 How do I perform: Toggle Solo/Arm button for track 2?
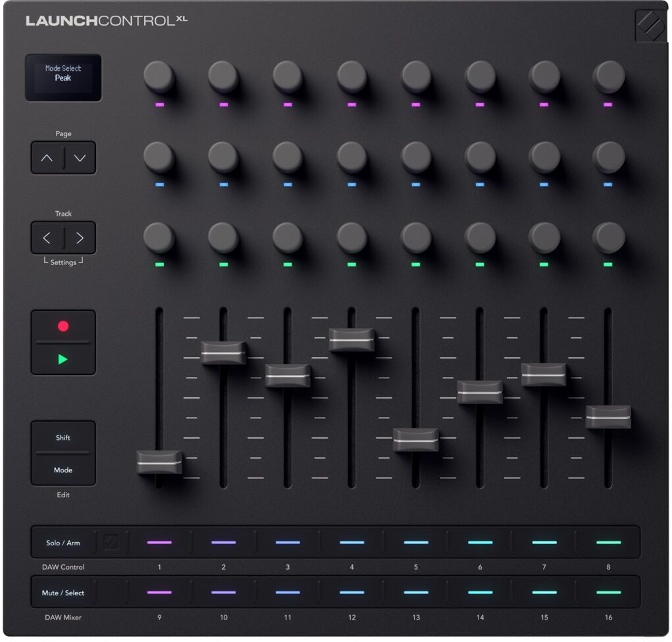click(x=223, y=543)
